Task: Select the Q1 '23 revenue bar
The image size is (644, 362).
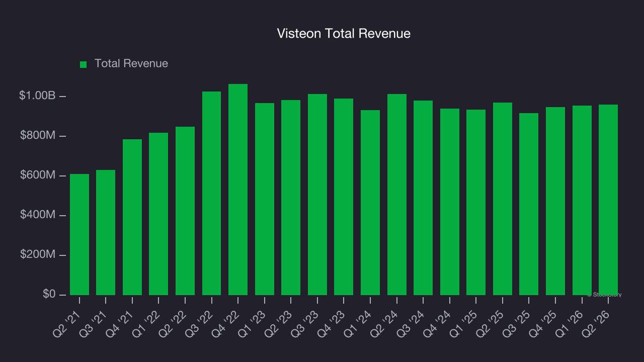Action: [x=265, y=199]
